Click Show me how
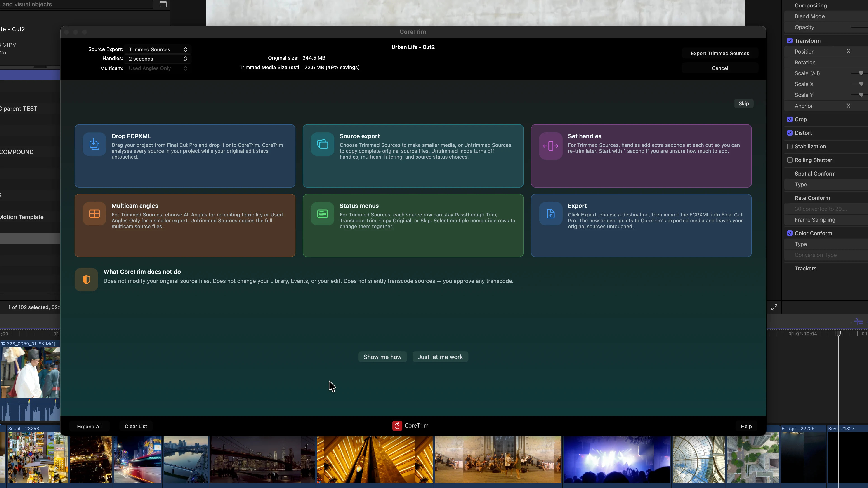 (382, 357)
